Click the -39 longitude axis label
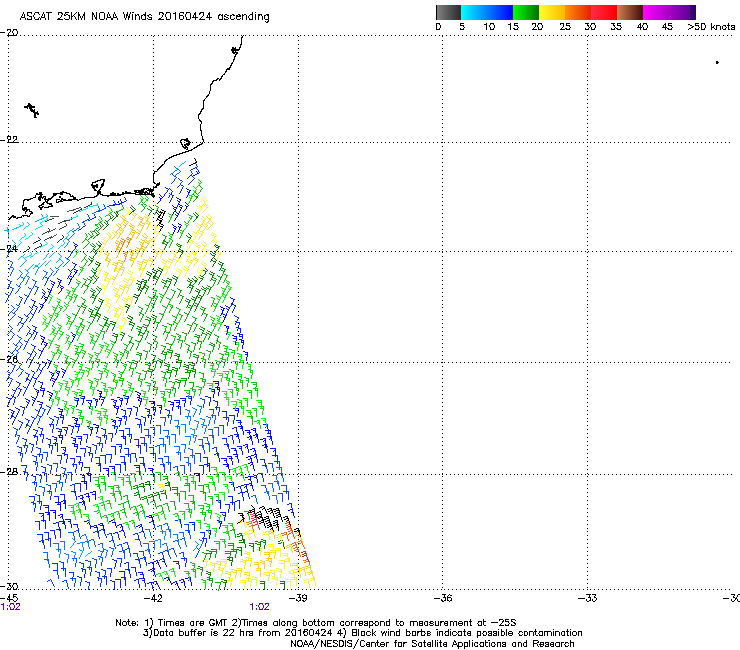The width and height of the screenshot is (740, 650). pos(298,598)
